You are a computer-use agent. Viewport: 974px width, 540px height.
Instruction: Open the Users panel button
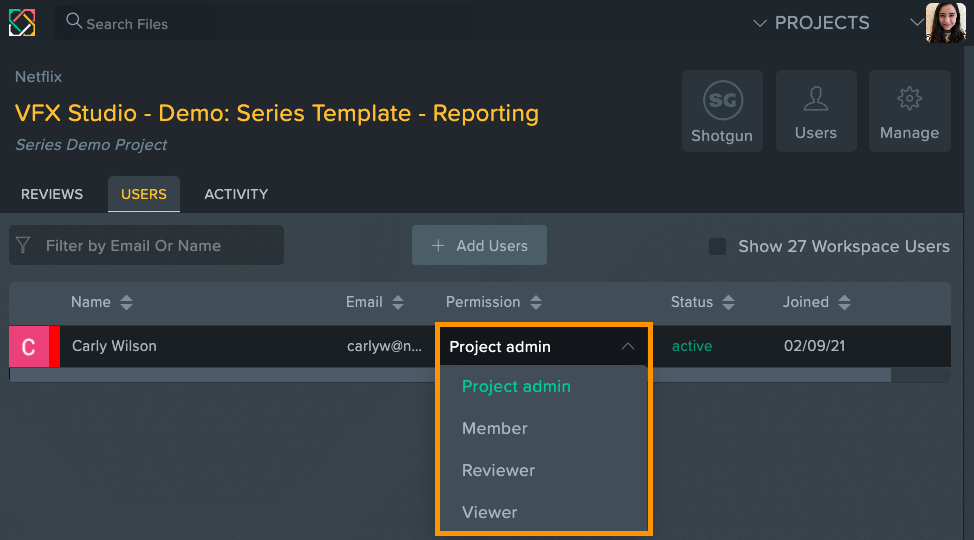point(816,111)
